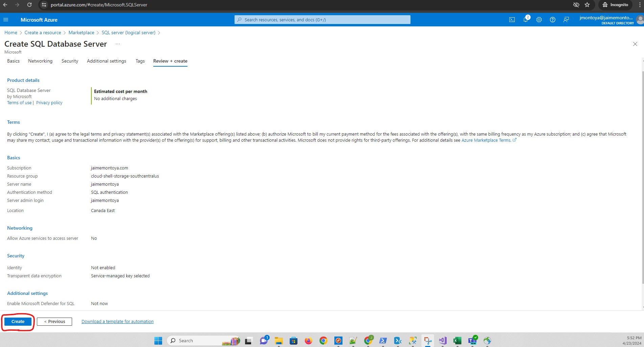Image resolution: width=644 pixels, height=347 pixels.
Task: Open the taskbar clock and date
Action: click(632, 341)
